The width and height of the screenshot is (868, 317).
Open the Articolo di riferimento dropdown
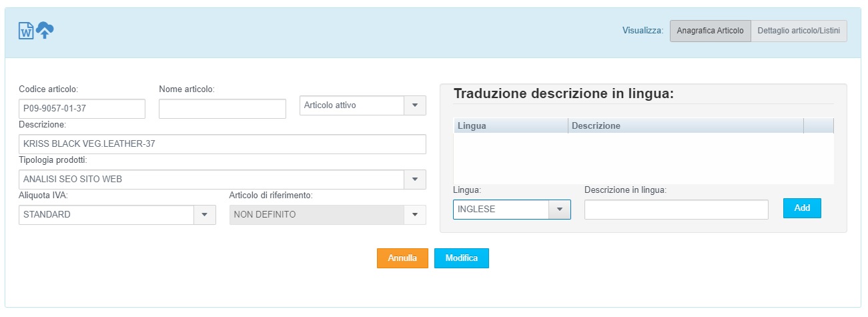(414, 215)
